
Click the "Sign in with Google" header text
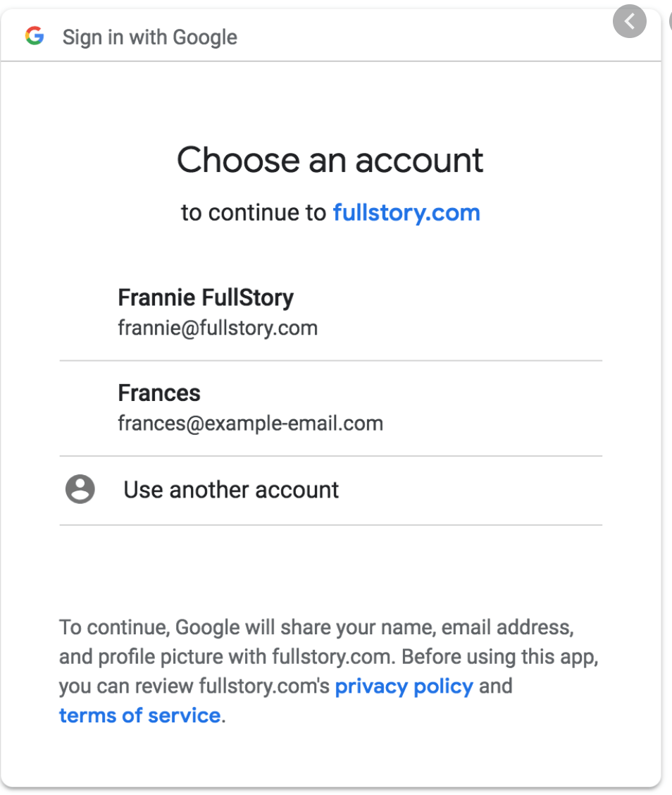(149, 37)
